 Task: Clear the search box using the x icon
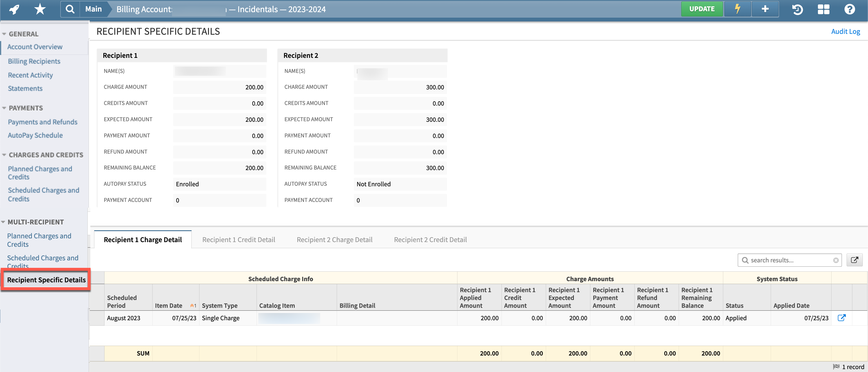pos(836,260)
